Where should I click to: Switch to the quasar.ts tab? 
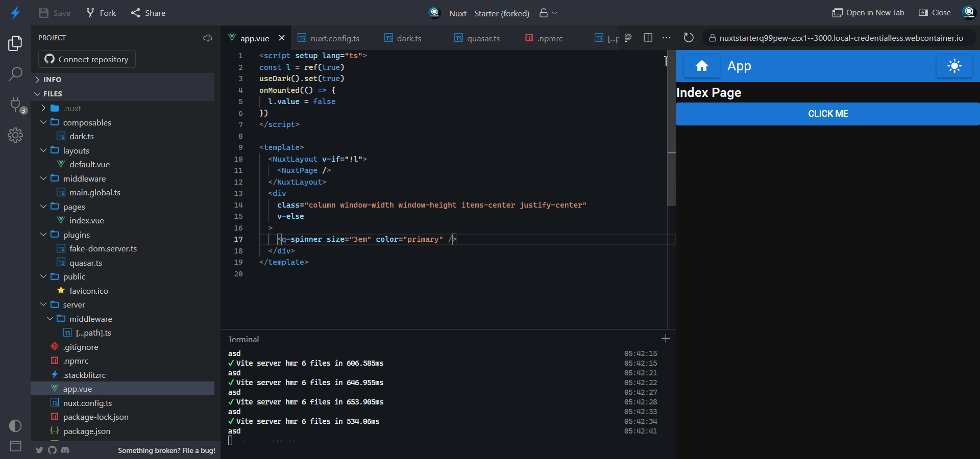483,38
